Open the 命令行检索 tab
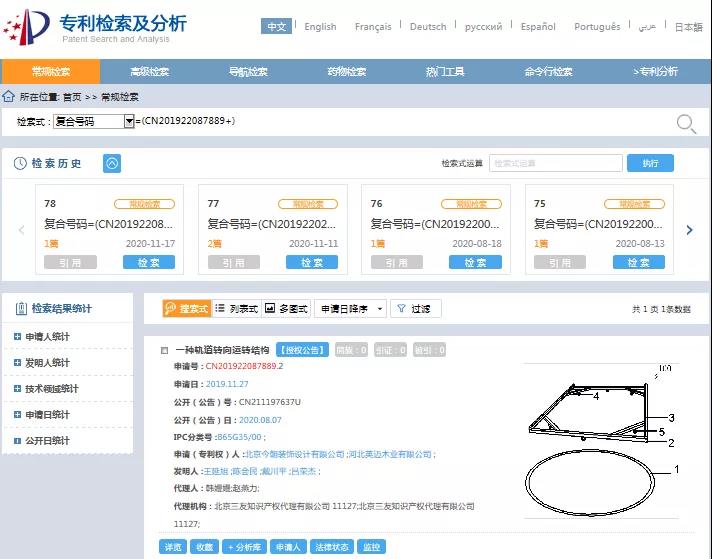 (x=548, y=72)
